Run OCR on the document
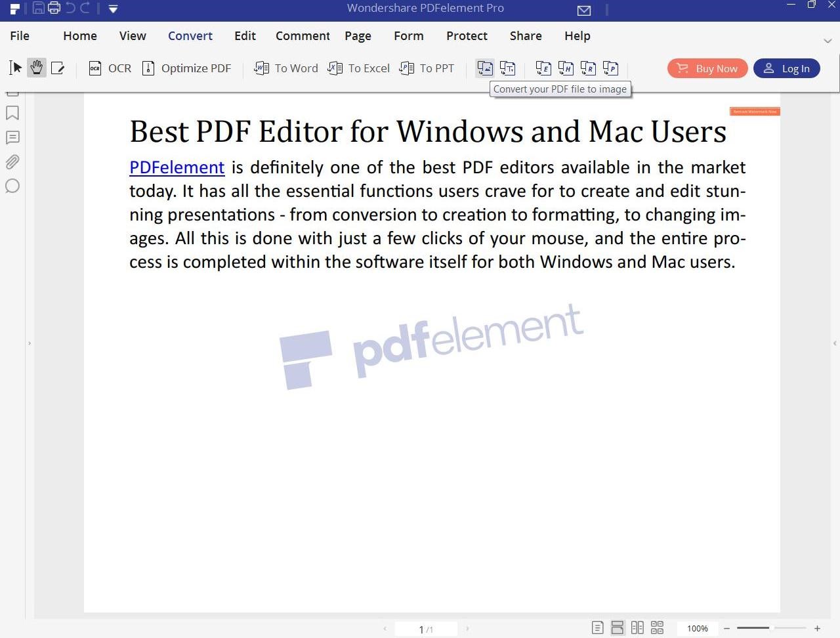This screenshot has height=638, width=840. pyautogui.click(x=110, y=68)
